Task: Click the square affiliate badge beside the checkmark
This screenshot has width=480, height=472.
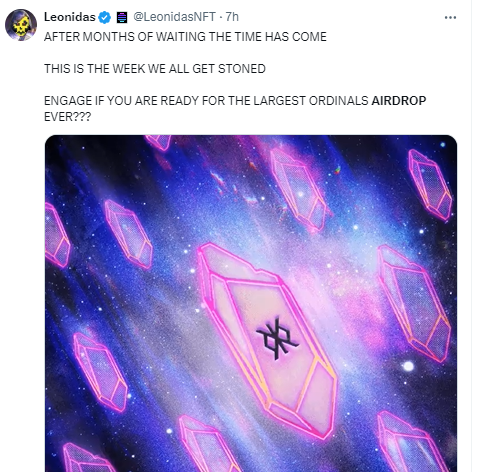Action: point(122,17)
